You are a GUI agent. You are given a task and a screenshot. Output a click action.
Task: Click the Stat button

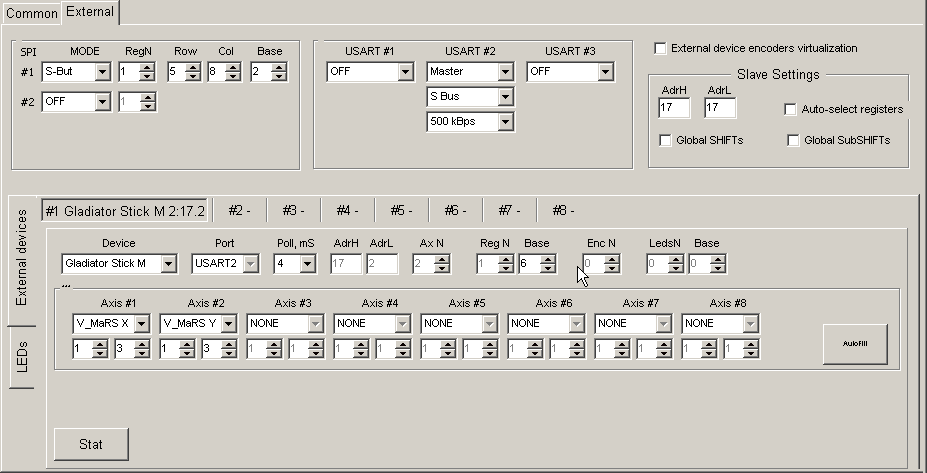(x=91, y=445)
